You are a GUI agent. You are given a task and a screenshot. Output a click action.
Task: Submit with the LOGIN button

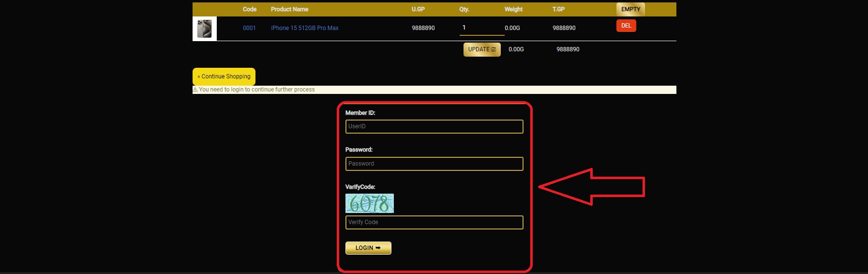[368, 248]
